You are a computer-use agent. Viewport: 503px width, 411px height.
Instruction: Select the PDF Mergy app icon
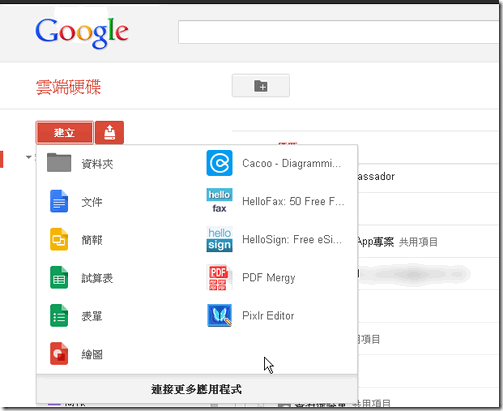[x=218, y=277]
